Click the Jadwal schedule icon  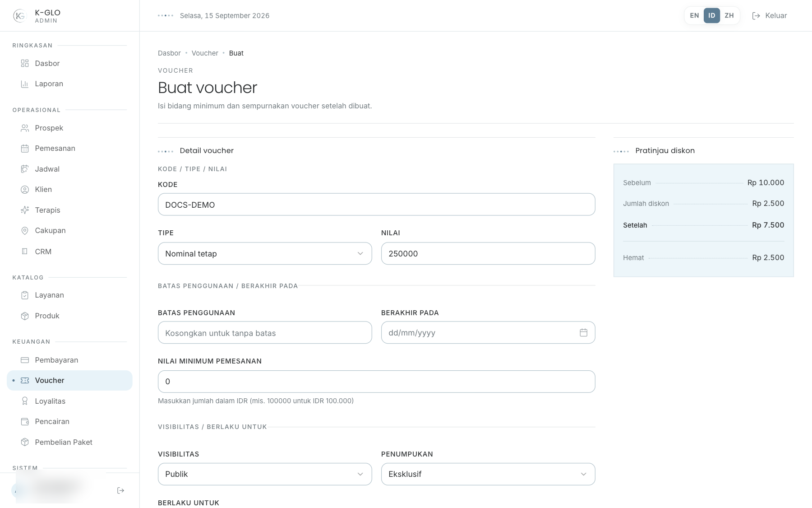(25, 169)
